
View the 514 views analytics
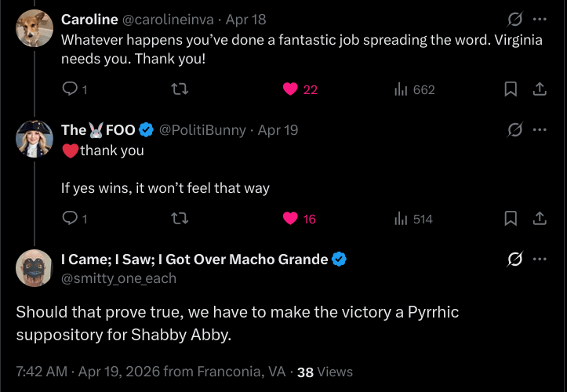pos(402,219)
